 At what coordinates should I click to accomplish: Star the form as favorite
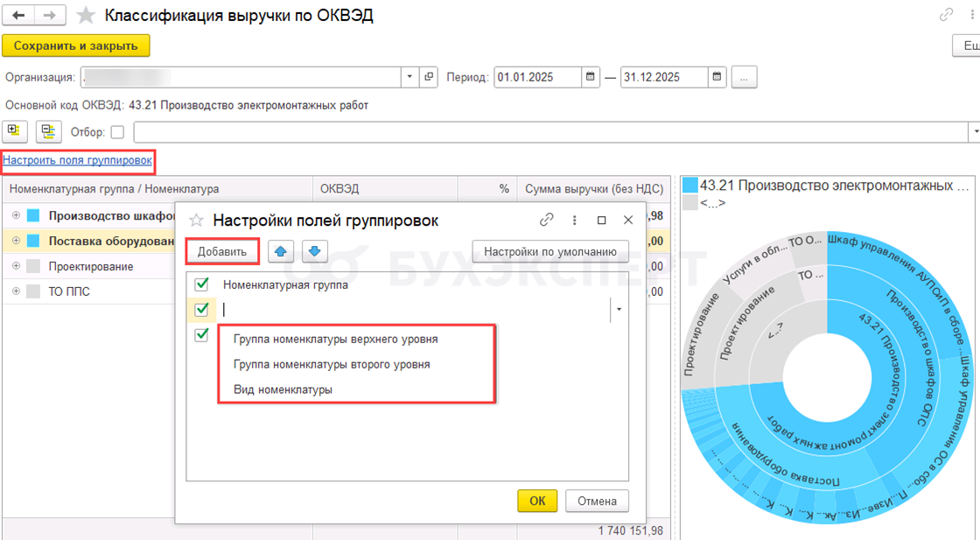click(86, 16)
